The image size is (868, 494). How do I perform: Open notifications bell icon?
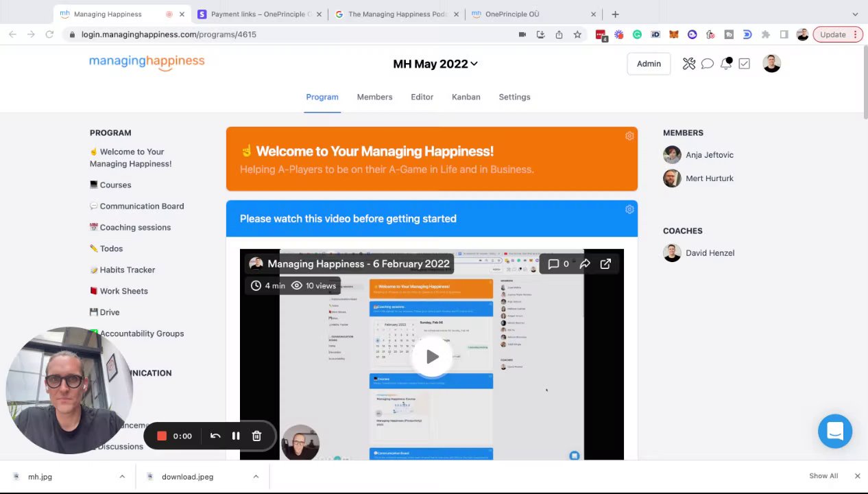pos(726,64)
